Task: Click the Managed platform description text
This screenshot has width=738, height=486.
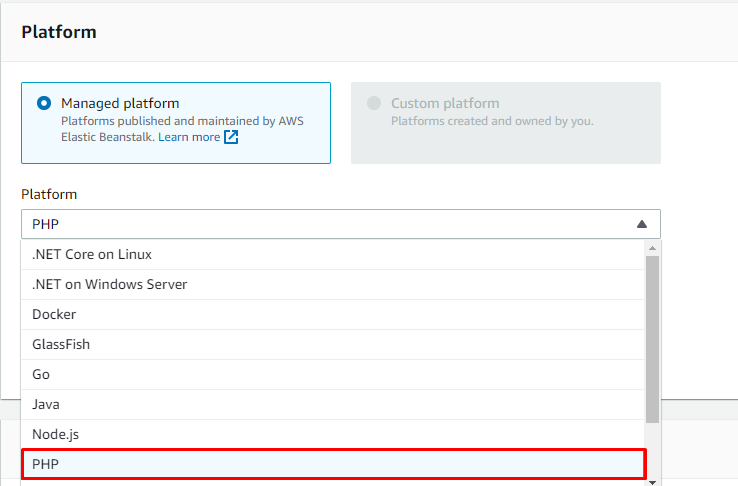Action: [x=182, y=129]
